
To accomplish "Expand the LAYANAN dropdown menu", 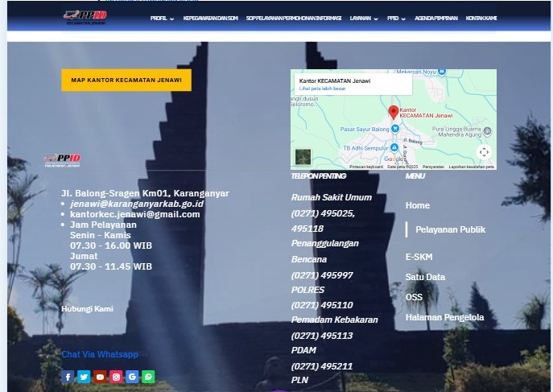I will point(364,18).
